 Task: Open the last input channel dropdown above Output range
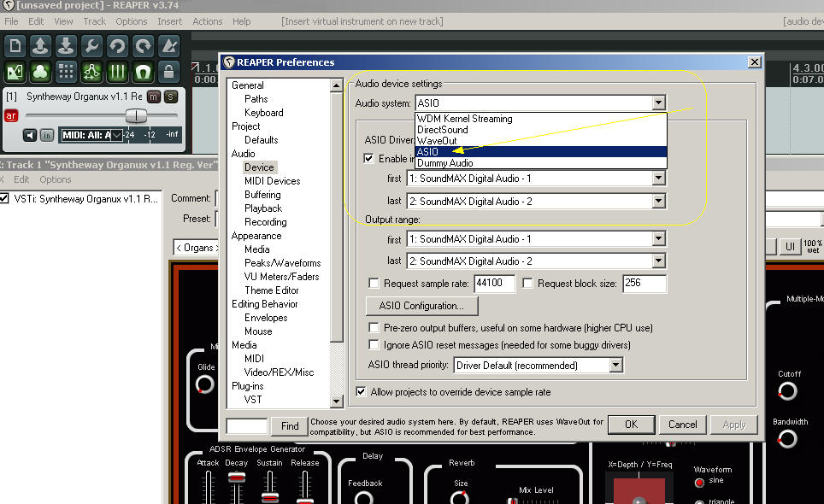[658, 201]
